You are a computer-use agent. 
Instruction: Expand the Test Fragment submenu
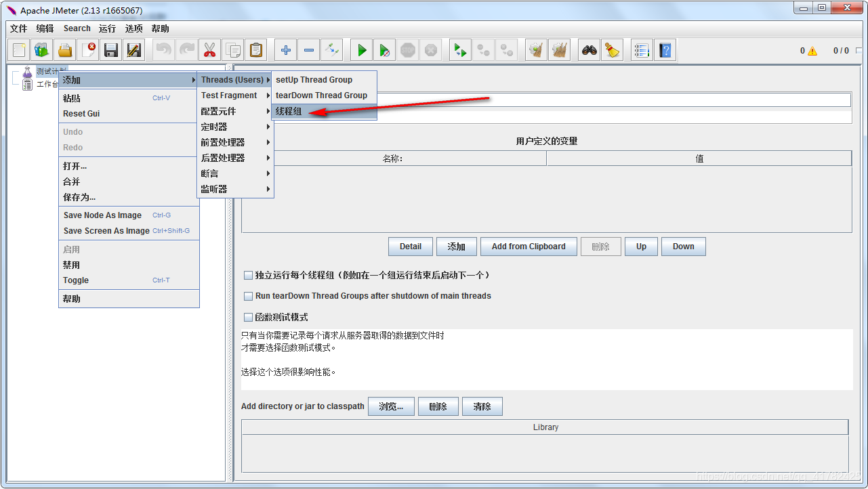[x=235, y=95]
